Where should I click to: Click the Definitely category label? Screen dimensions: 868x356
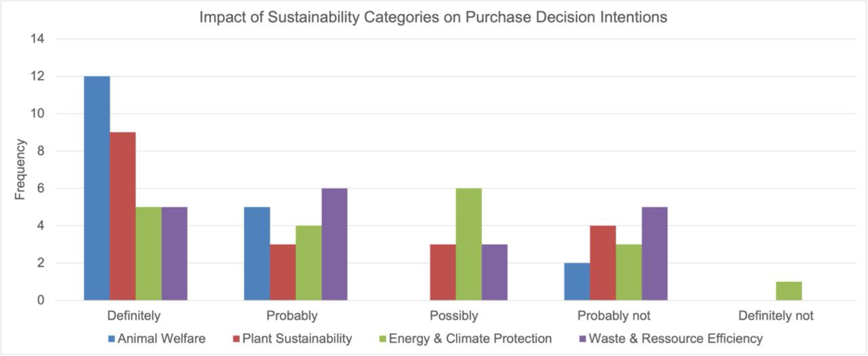point(134,316)
